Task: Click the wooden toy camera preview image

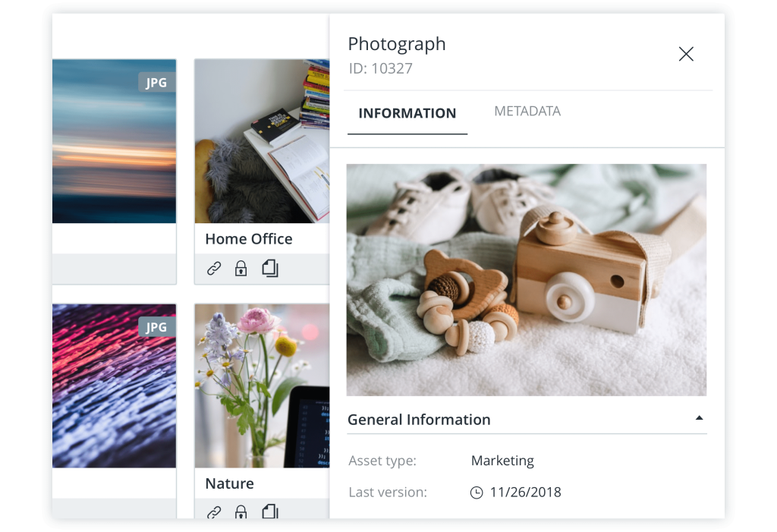Action: coord(527,279)
